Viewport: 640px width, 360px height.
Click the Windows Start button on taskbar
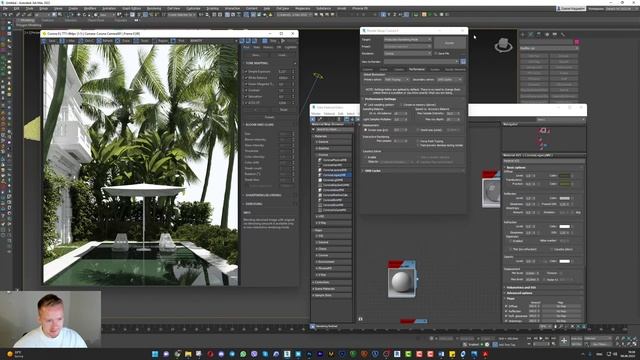(x=155, y=354)
